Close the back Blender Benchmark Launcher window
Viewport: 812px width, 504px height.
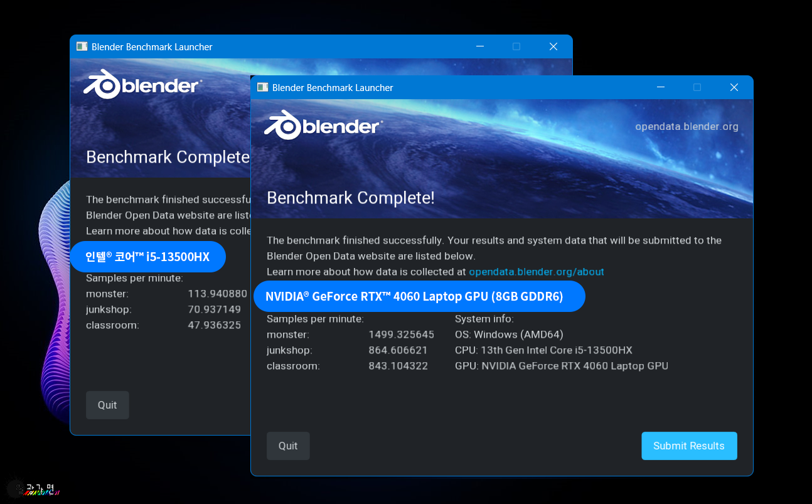553,46
